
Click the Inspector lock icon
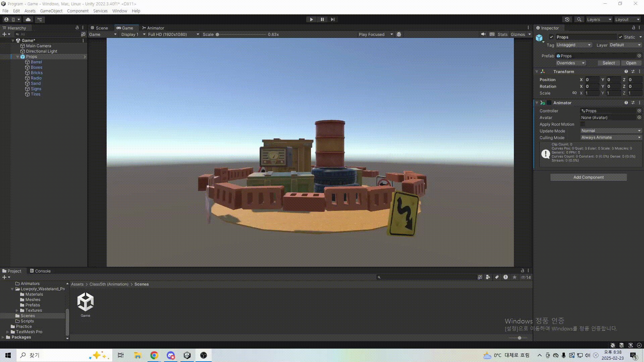click(633, 28)
